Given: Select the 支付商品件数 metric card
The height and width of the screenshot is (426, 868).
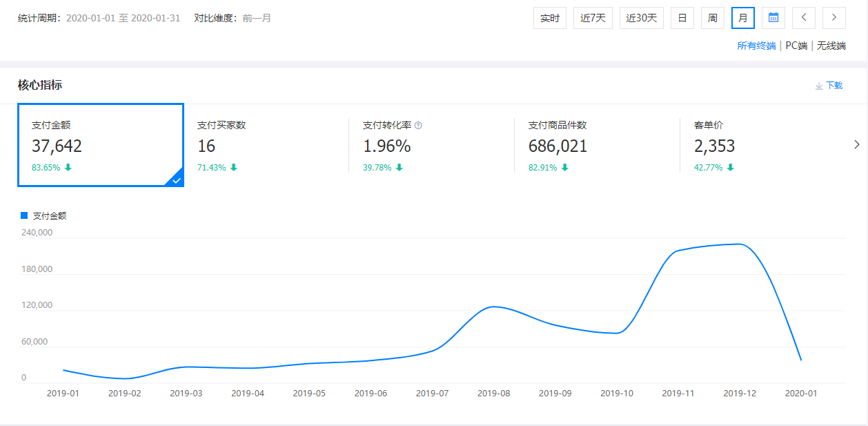Looking at the screenshot, I should click(x=597, y=145).
